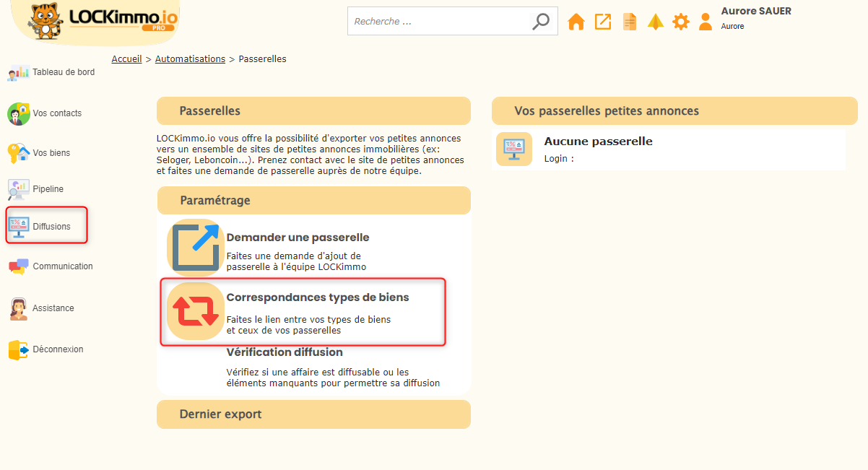868x470 pixels.
Task: Open Demander une passerelle title link
Action: coord(298,238)
